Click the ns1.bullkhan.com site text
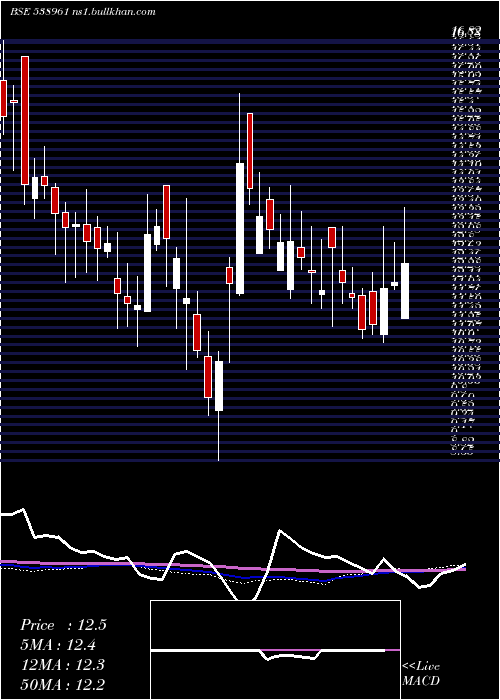 tap(113, 12)
